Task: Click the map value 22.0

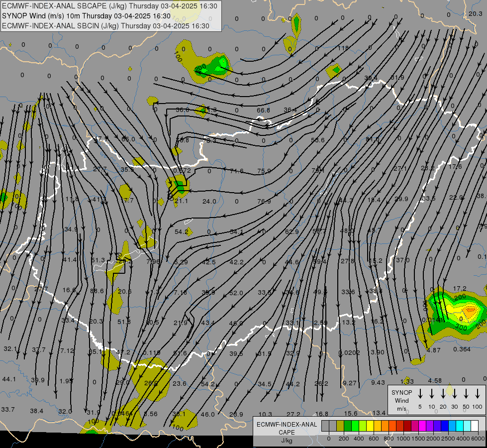Action: [x=456, y=198]
